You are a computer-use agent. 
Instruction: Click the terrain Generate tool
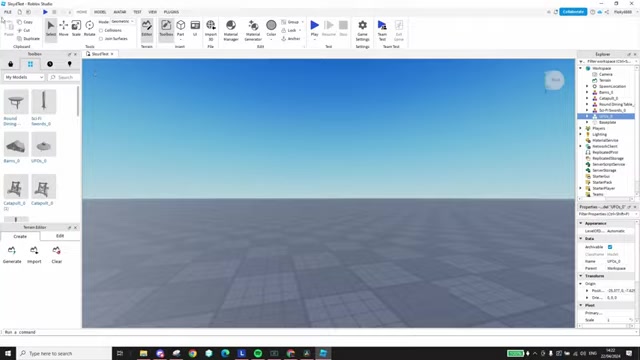point(12,255)
